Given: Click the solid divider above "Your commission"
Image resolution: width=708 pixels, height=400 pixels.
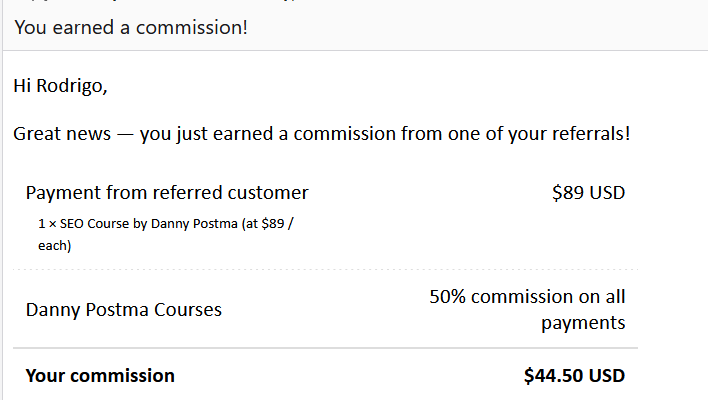Looking at the screenshot, I should pos(325,349).
